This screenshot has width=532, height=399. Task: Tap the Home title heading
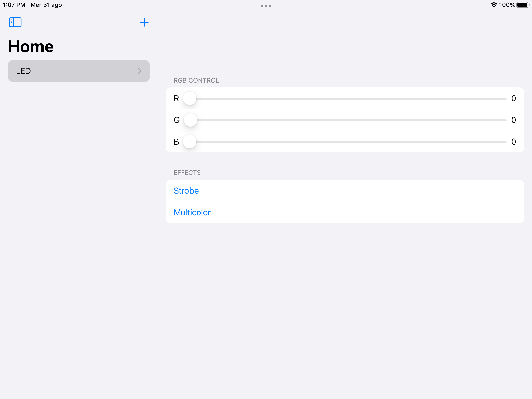(31, 47)
